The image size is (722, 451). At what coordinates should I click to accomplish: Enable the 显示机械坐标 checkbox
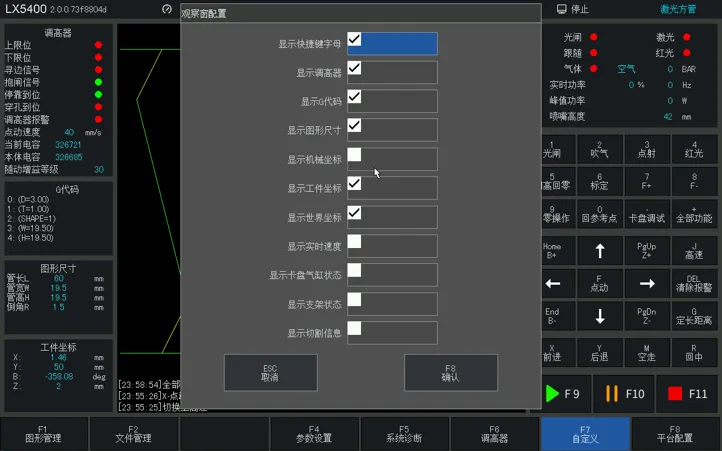tap(354, 155)
